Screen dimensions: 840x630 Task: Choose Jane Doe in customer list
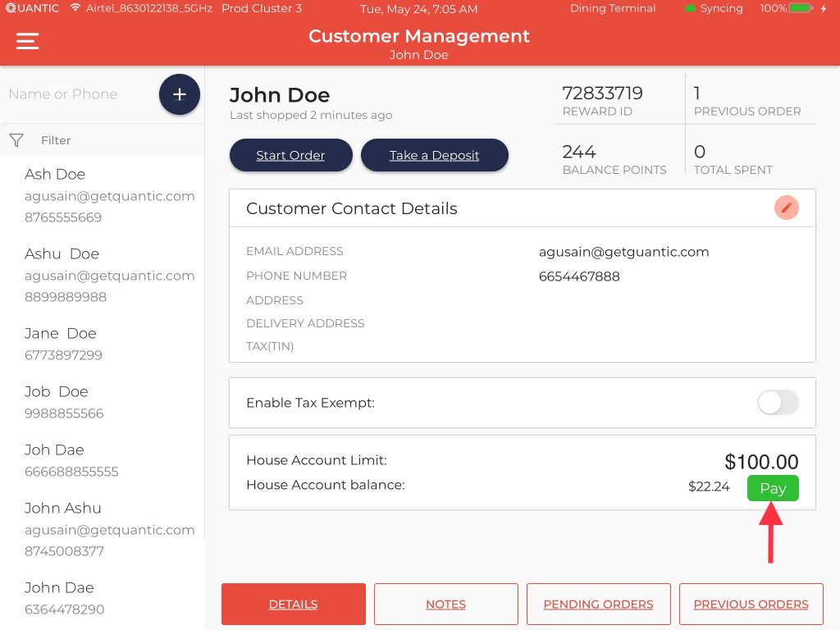click(61, 334)
